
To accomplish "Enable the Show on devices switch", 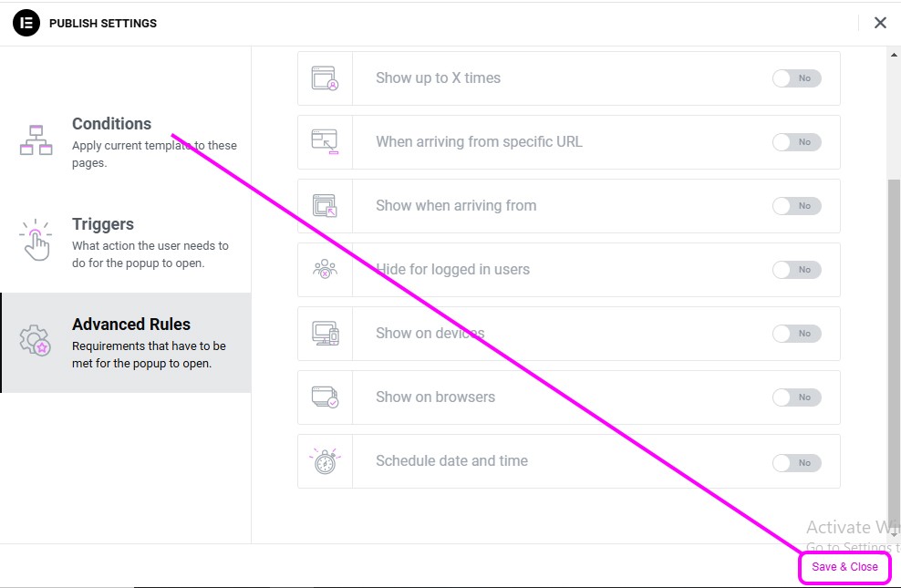I will 796,333.
